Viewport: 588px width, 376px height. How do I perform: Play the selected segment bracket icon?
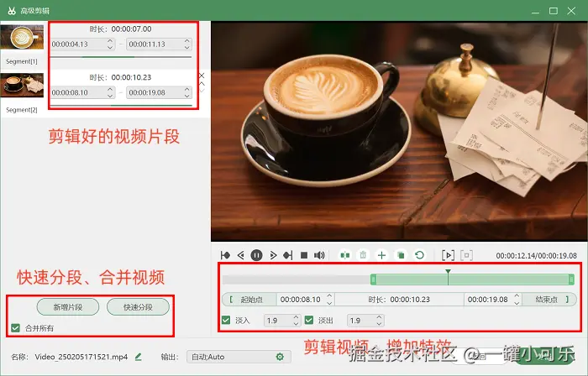coord(448,255)
